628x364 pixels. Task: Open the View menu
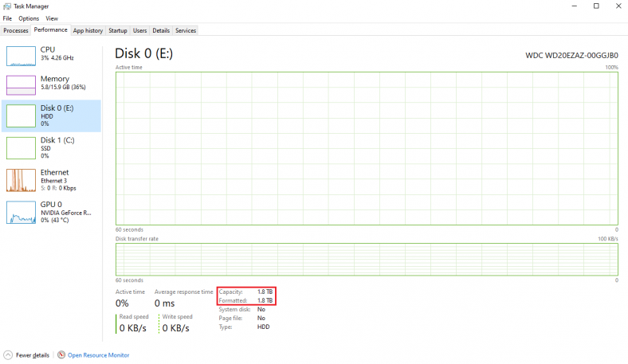(x=52, y=18)
